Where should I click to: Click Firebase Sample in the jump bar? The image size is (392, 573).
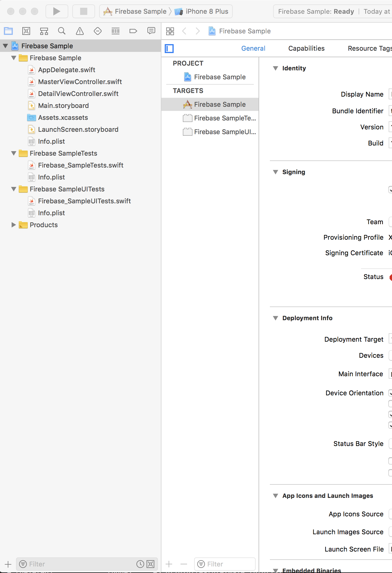point(239,31)
